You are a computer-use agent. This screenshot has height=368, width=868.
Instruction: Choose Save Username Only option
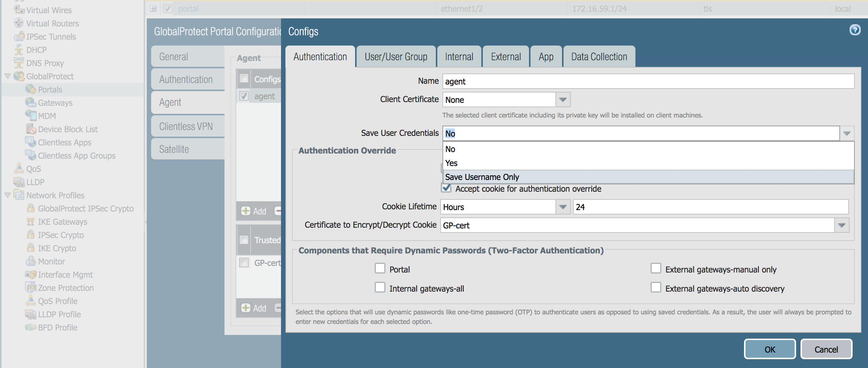(482, 177)
